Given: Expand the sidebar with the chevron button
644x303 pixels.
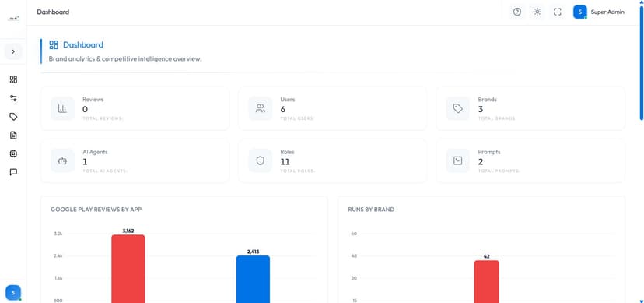Looking at the screenshot, I should (13, 51).
